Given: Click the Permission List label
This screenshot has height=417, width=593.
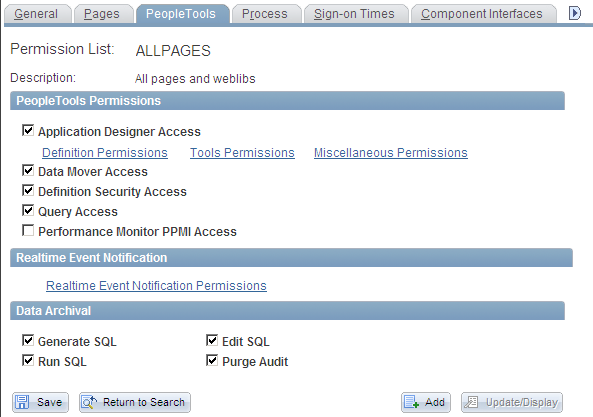Looking at the screenshot, I should coord(62,49).
